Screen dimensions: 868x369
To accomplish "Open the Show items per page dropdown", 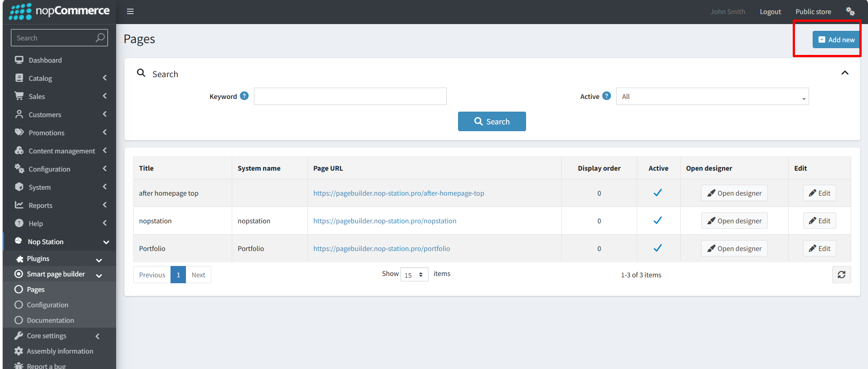I will pos(414,275).
